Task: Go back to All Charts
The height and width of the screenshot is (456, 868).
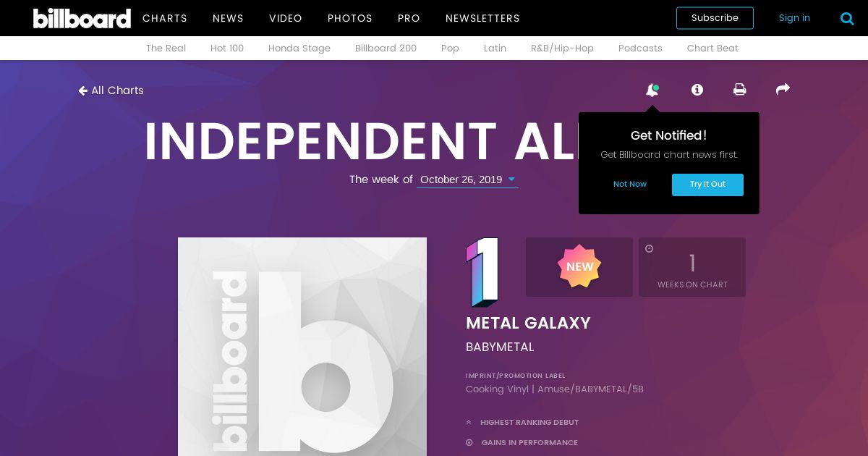Action: 111,90
